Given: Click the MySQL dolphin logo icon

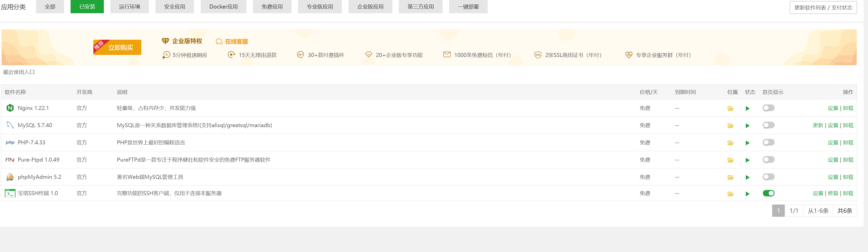Looking at the screenshot, I should point(10,125).
